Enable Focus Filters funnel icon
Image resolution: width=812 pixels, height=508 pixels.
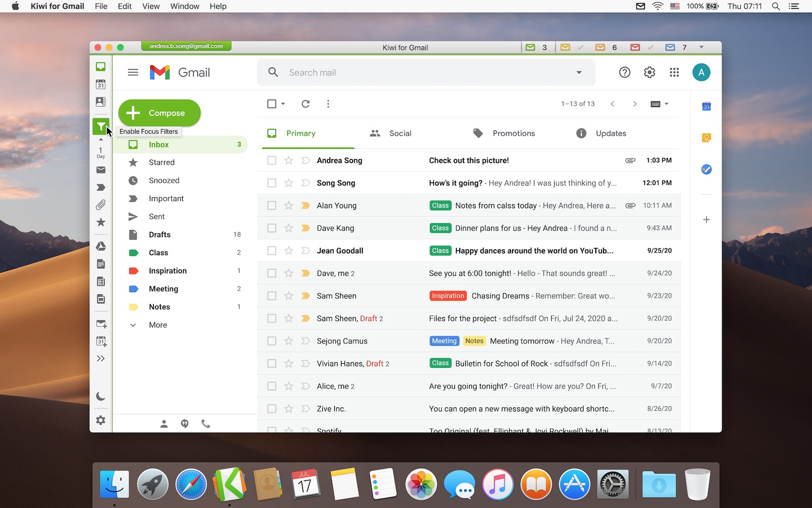(x=101, y=126)
